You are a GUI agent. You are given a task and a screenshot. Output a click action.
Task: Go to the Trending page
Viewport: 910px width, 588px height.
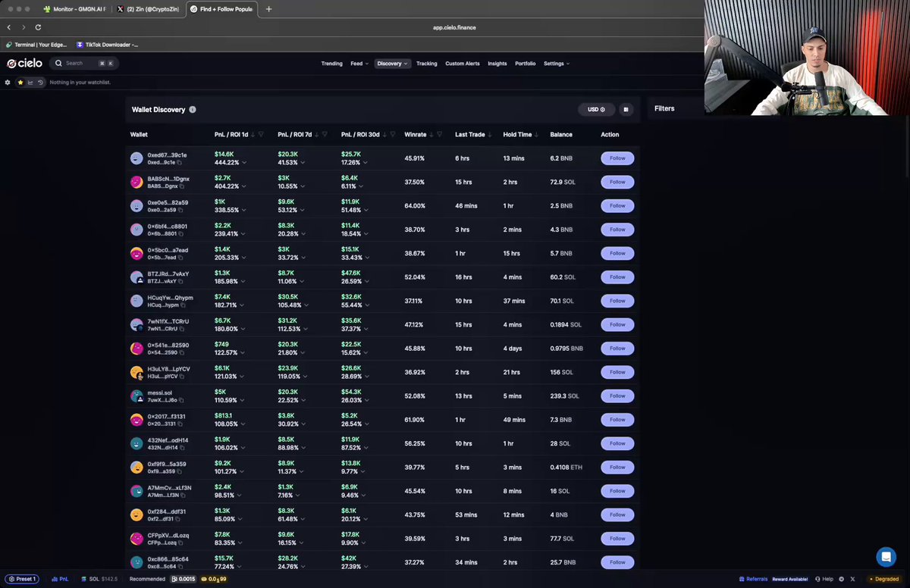331,64
